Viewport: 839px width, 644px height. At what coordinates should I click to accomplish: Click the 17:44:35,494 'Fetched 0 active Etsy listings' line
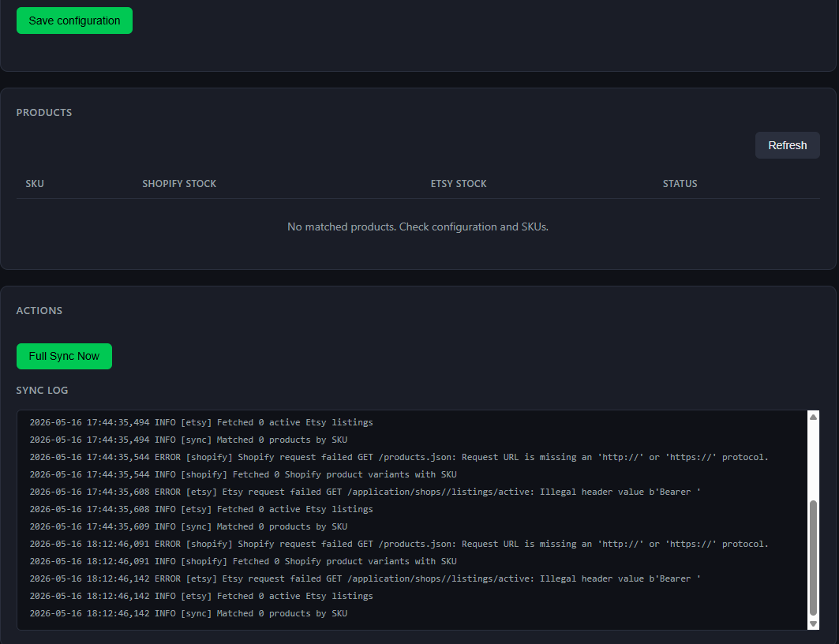[x=201, y=422]
